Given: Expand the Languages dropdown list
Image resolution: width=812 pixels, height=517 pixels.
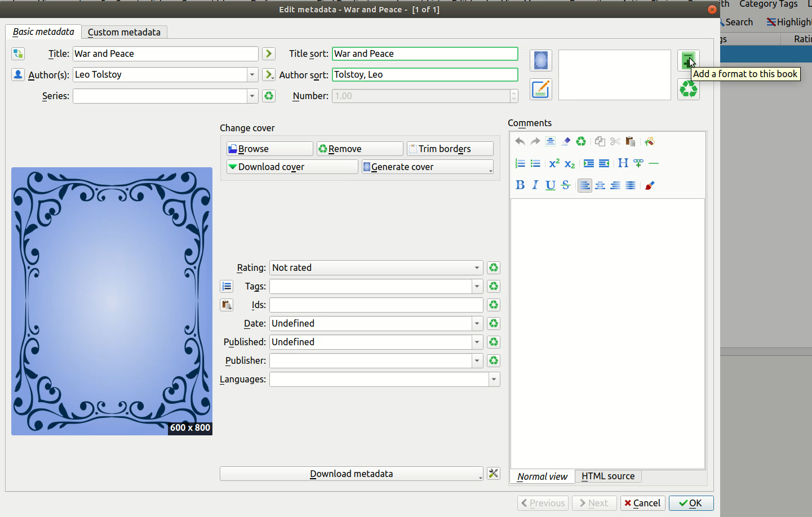Looking at the screenshot, I should point(494,380).
